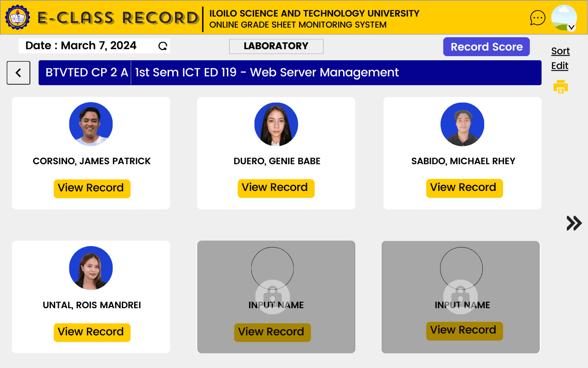Screen dimensions: 588x368
Task: View record for Corsino, James Patrick
Action: coord(92,189)
